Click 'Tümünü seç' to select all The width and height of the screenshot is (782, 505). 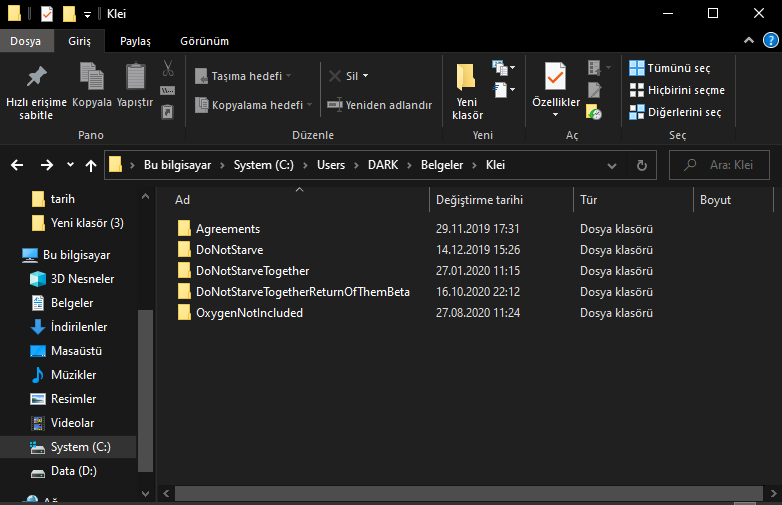(x=670, y=68)
